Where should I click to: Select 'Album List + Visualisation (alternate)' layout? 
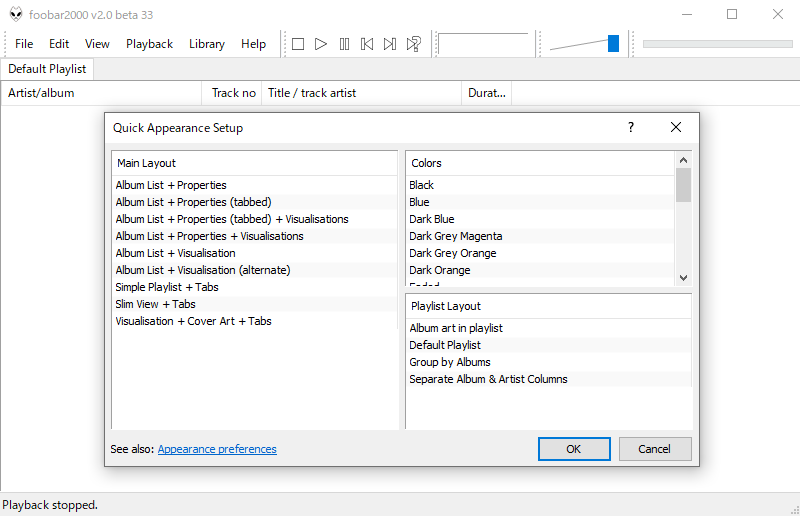(254, 270)
